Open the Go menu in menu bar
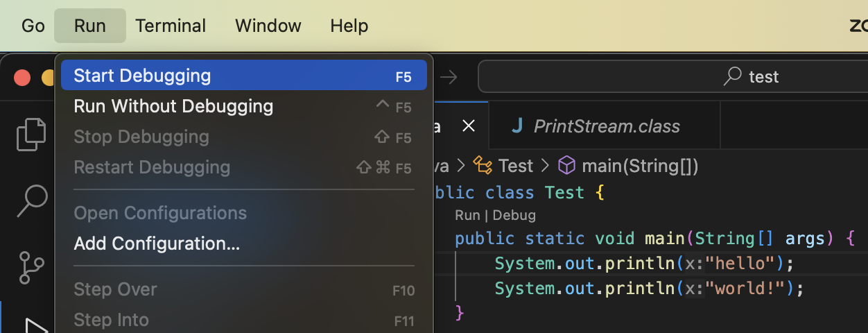The height and width of the screenshot is (333, 868). [x=33, y=26]
